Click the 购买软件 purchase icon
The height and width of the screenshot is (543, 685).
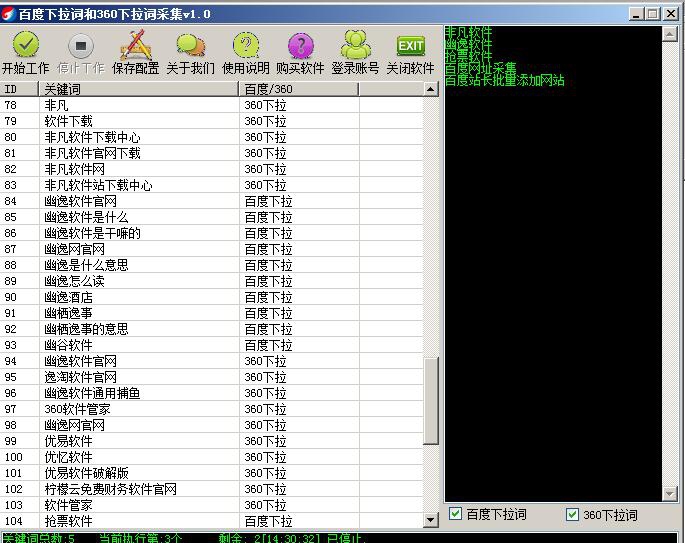tap(301, 45)
